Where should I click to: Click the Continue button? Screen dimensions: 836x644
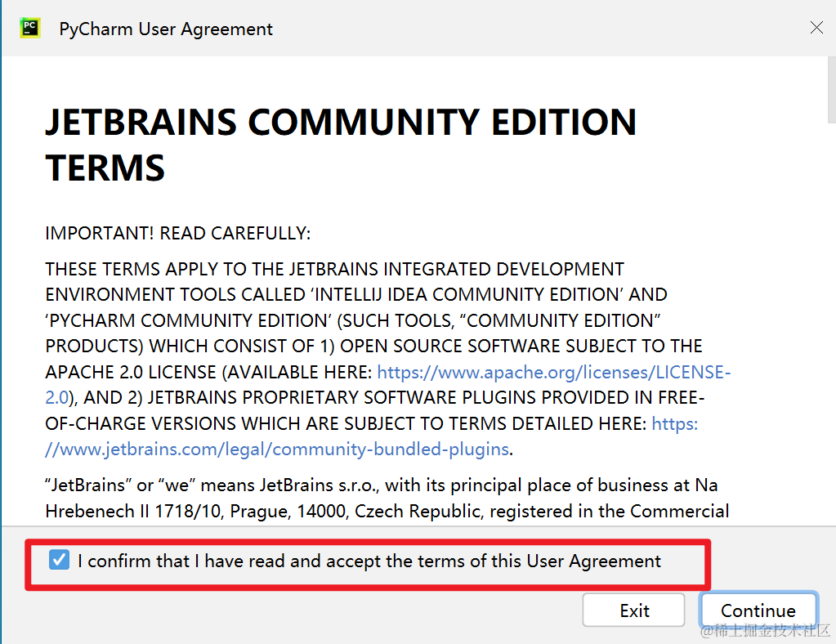coord(758,610)
